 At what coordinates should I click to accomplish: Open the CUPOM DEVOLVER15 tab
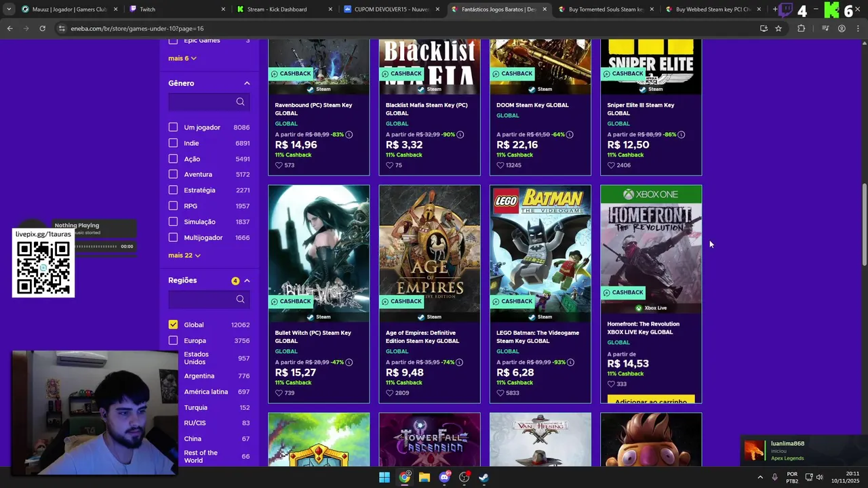pyautogui.click(x=391, y=9)
